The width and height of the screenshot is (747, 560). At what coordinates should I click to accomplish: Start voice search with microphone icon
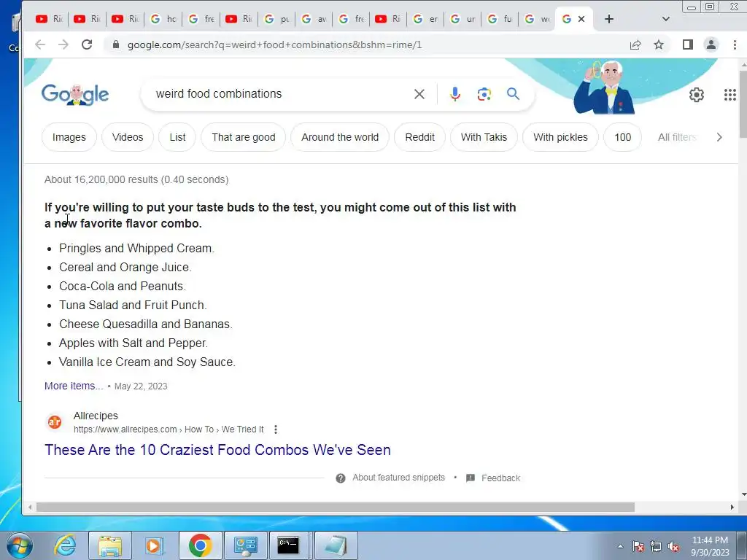point(455,94)
